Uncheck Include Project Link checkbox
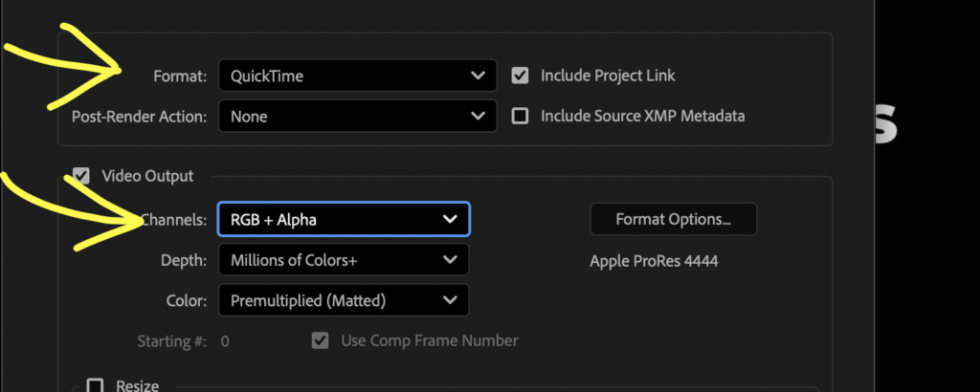This screenshot has width=980, height=392. [520, 76]
